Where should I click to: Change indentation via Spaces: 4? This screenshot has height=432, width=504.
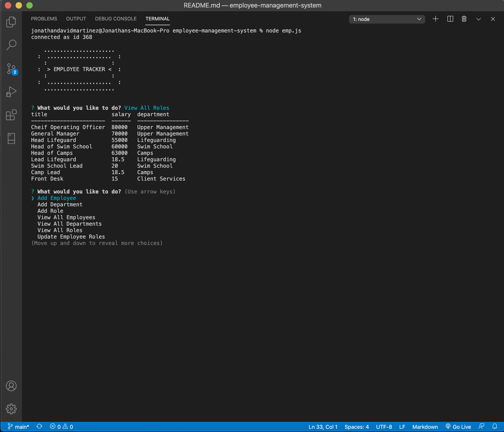coord(357,427)
